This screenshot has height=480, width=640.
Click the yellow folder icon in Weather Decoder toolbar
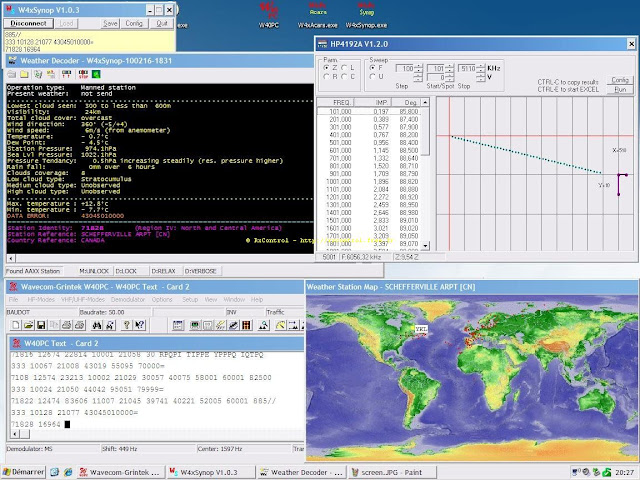pos(24,74)
